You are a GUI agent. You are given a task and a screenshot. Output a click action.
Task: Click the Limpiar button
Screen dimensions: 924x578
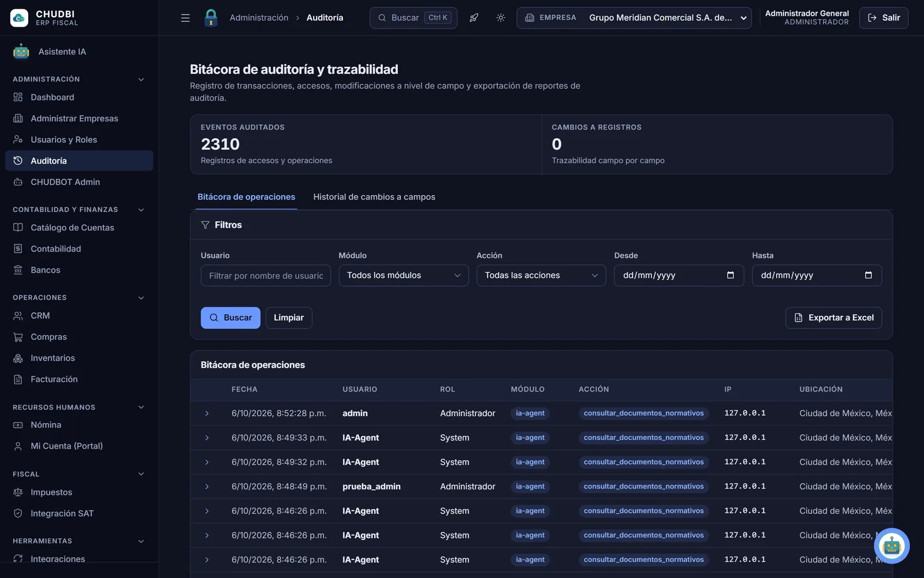pos(289,318)
